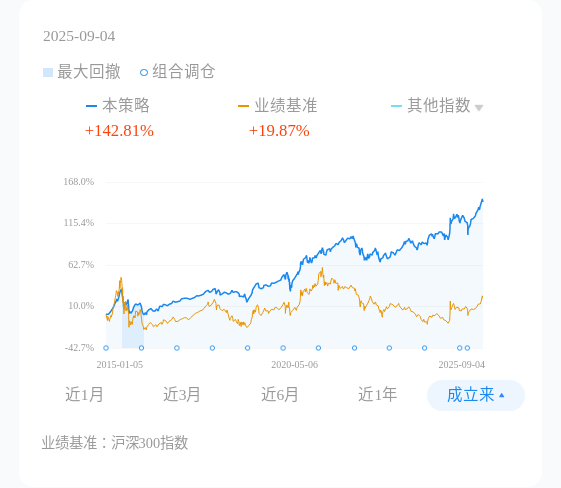Screen dimensions: 561x488
Task: Click the 最大回撤 light-blue legend square
Action: click(x=48, y=73)
